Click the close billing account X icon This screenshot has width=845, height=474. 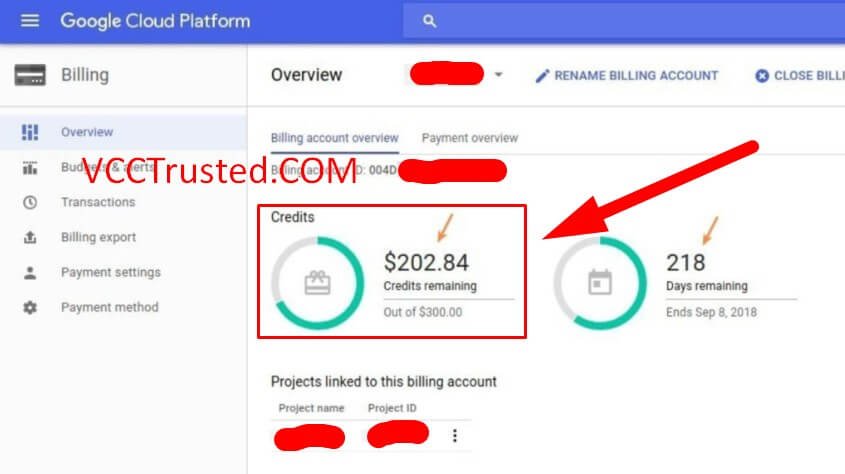[x=762, y=76]
